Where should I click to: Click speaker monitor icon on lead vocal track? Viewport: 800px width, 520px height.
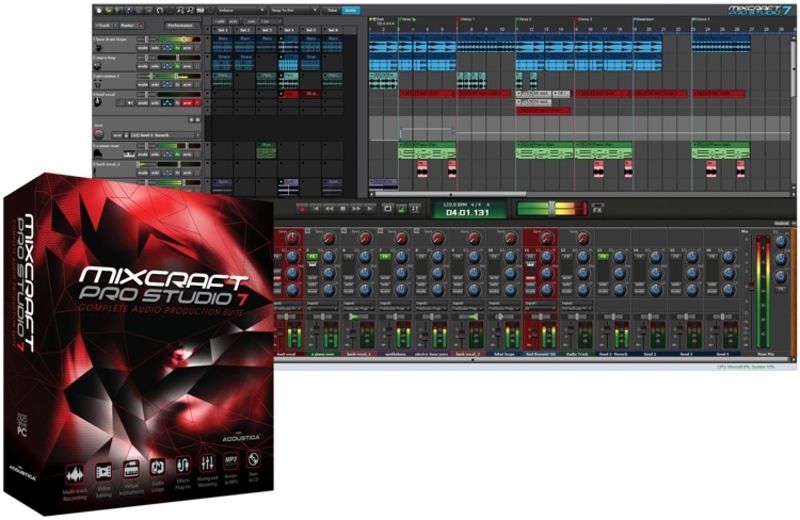131,103
